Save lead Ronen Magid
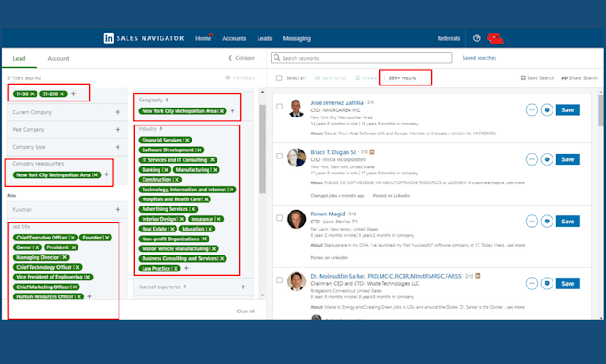The width and height of the screenshot is (606, 364). 568,222
